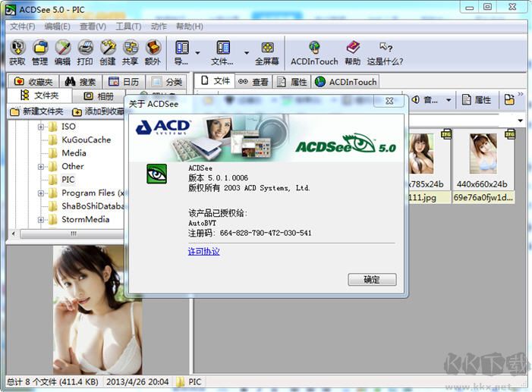This screenshot has width=532, height=392.
Task: Select the KuGouCache folder
Action: tap(87, 140)
